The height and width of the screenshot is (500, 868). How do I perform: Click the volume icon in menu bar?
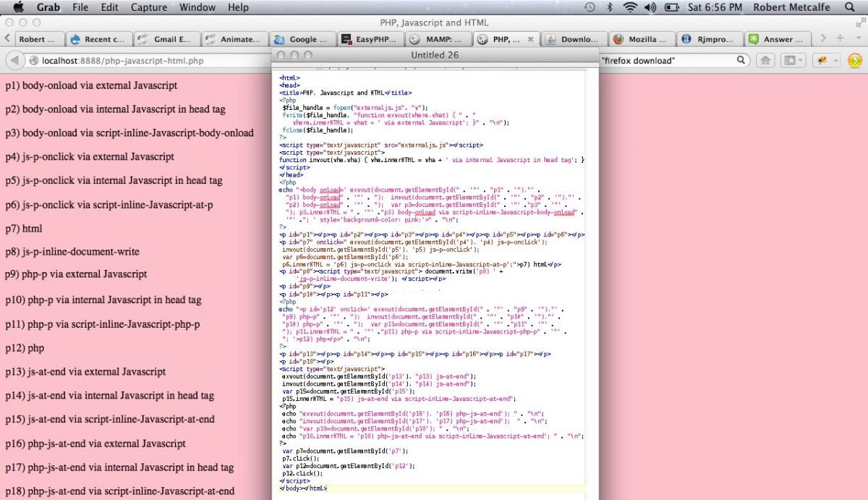(650, 7)
